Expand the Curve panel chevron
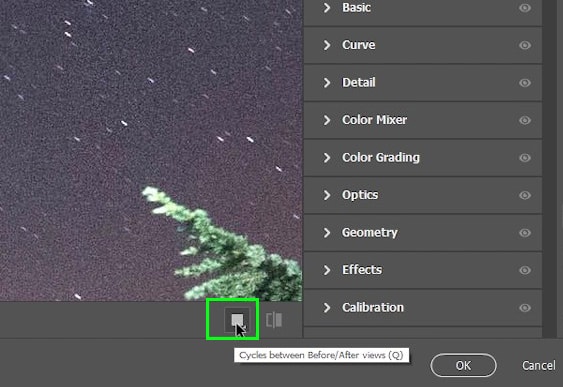This screenshot has height=387, width=563. click(x=327, y=45)
